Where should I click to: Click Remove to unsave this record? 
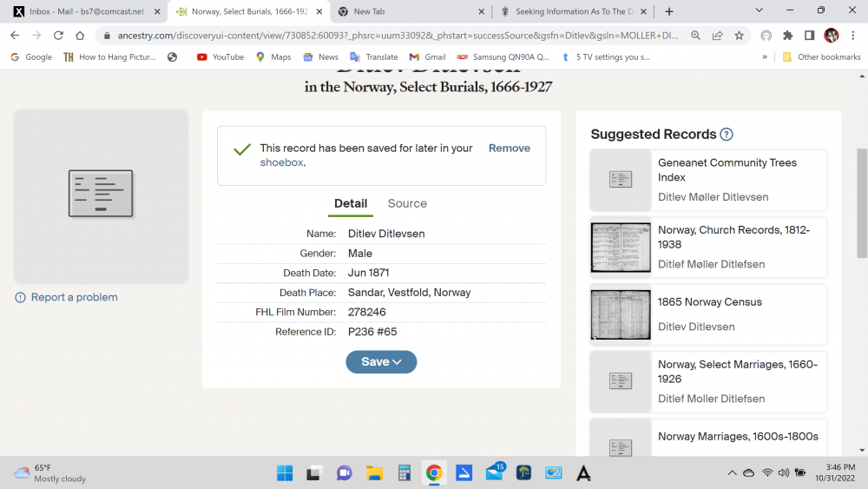pos(510,148)
